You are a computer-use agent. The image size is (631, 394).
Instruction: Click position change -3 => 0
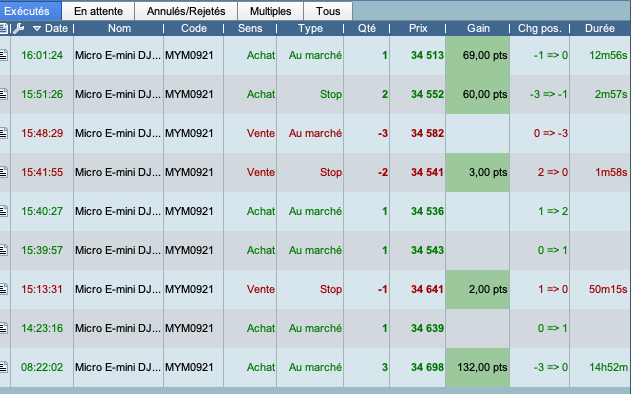click(x=551, y=367)
